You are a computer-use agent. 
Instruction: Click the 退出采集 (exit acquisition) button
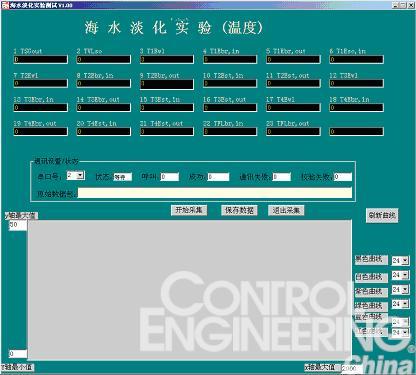click(x=286, y=210)
